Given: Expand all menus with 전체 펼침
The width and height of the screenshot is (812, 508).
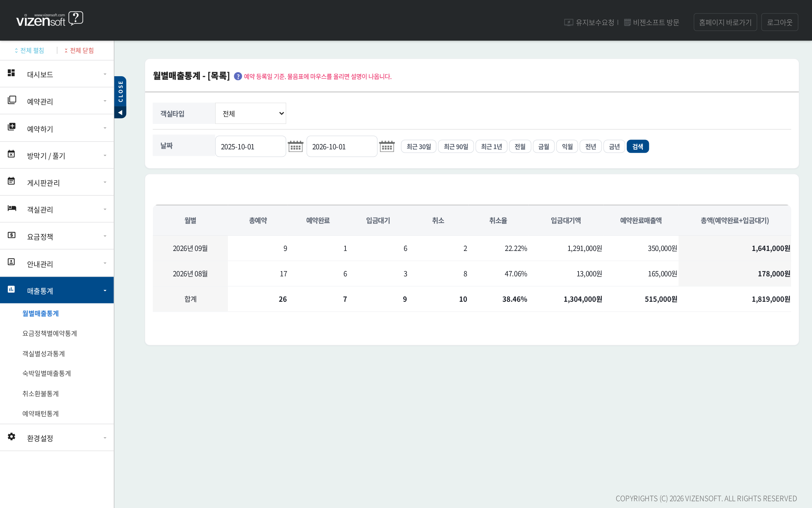Looking at the screenshot, I should [29, 50].
